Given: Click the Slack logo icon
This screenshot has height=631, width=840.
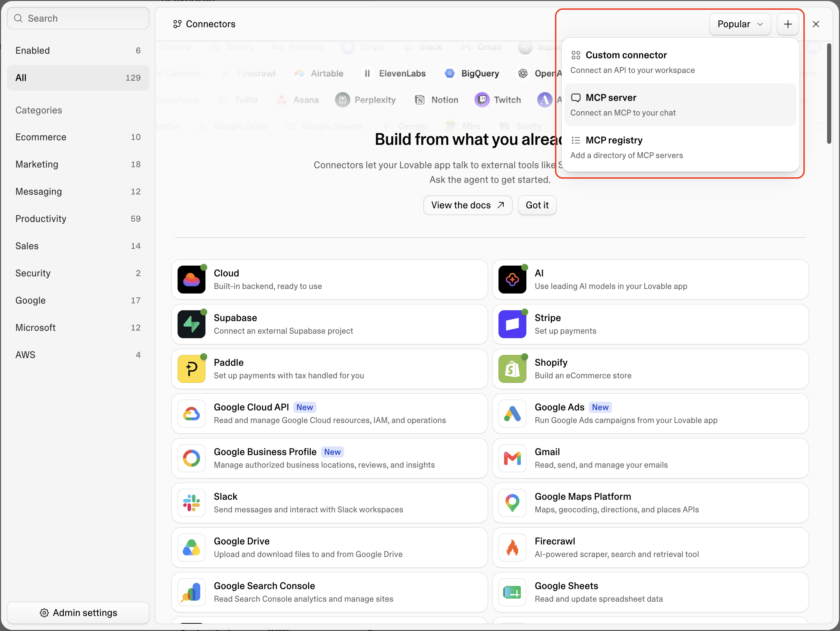Looking at the screenshot, I should (x=192, y=503).
